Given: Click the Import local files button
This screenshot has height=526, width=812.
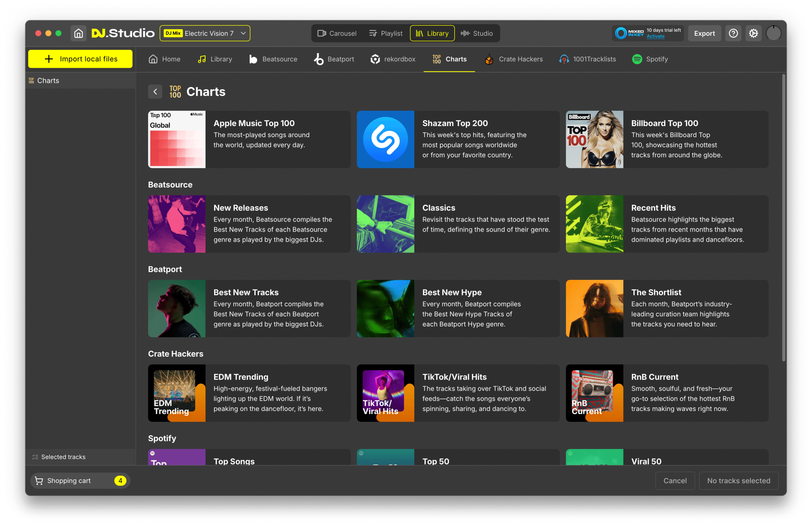Looking at the screenshot, I should [x=80, y=59].
